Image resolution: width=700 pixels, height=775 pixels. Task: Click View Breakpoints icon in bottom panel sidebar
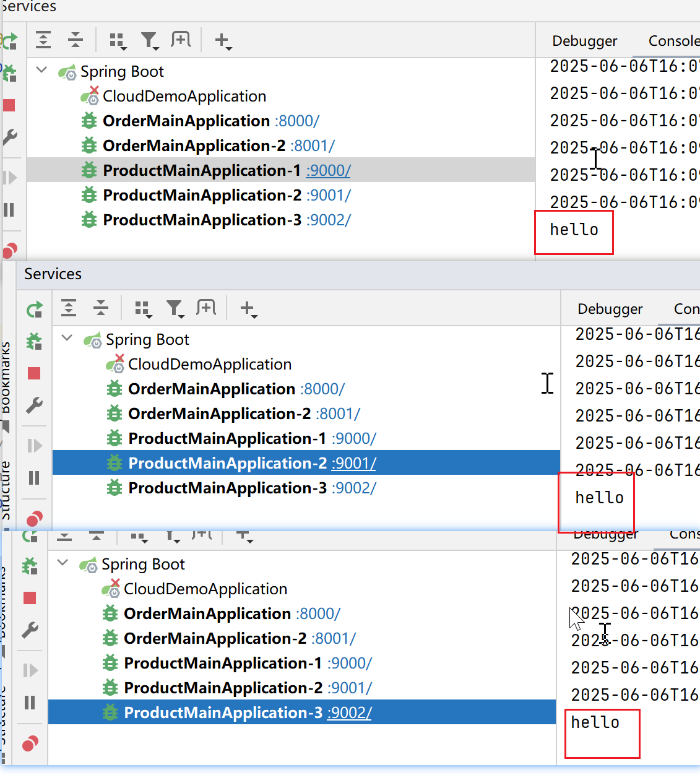(x=30, y=743)
